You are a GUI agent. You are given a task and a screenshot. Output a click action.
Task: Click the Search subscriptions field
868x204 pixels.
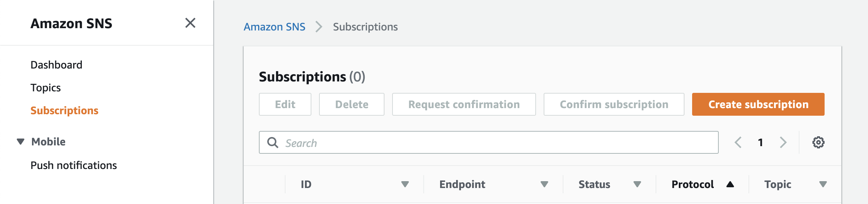(495, 143)
